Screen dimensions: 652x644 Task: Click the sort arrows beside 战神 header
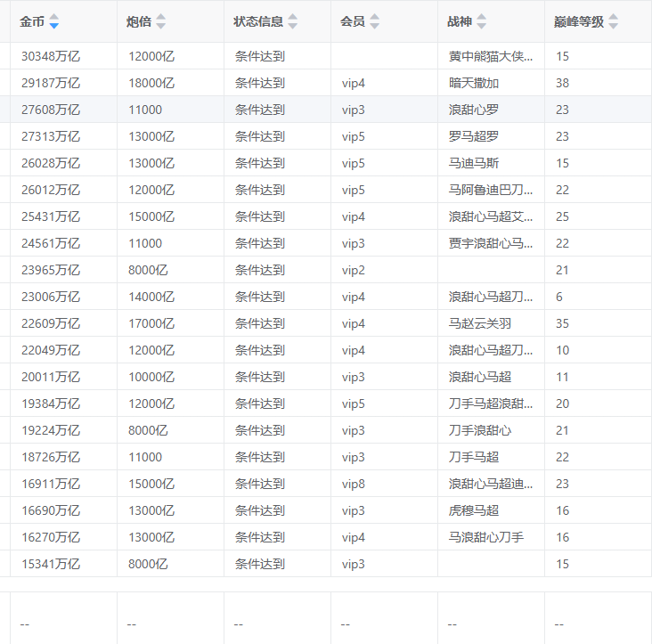tap(481, 21)
